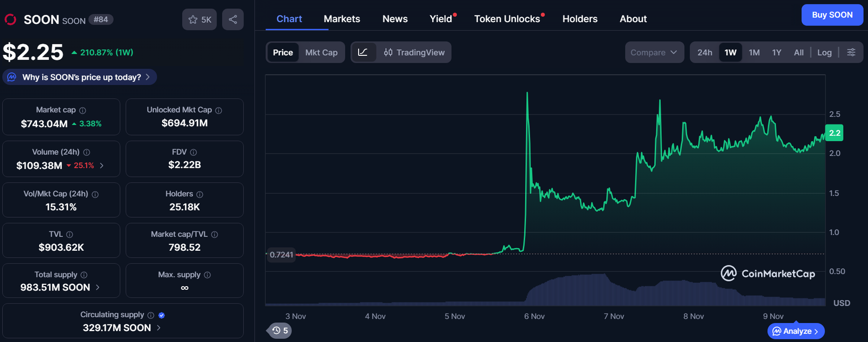Click the history icon labeled 5

click(x=280, y=331)
